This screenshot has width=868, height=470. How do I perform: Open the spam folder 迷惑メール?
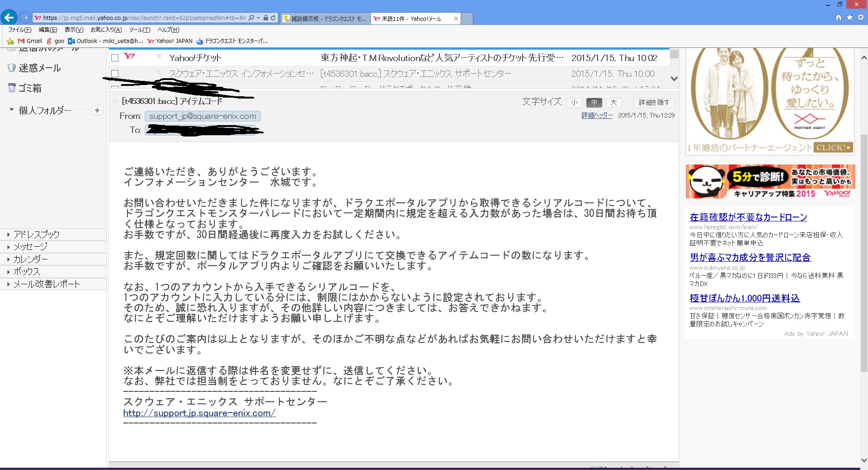tap(39, 68)
